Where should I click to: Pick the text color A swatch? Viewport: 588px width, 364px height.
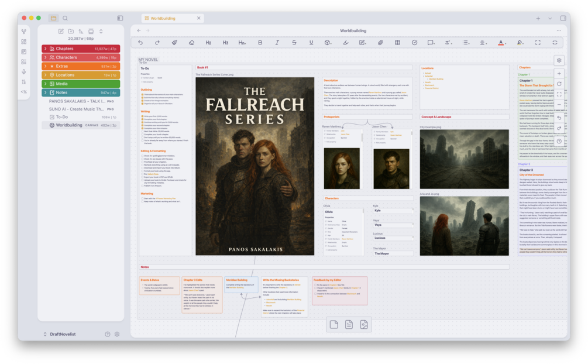click(x=501, y=43)
